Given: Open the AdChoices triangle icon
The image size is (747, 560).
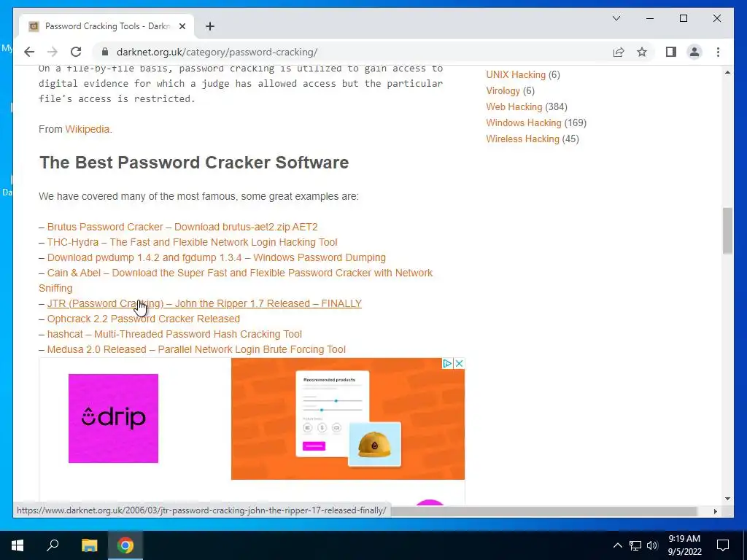Looking at the screenshot, I should pyautogui.click(x=447, y=364).
